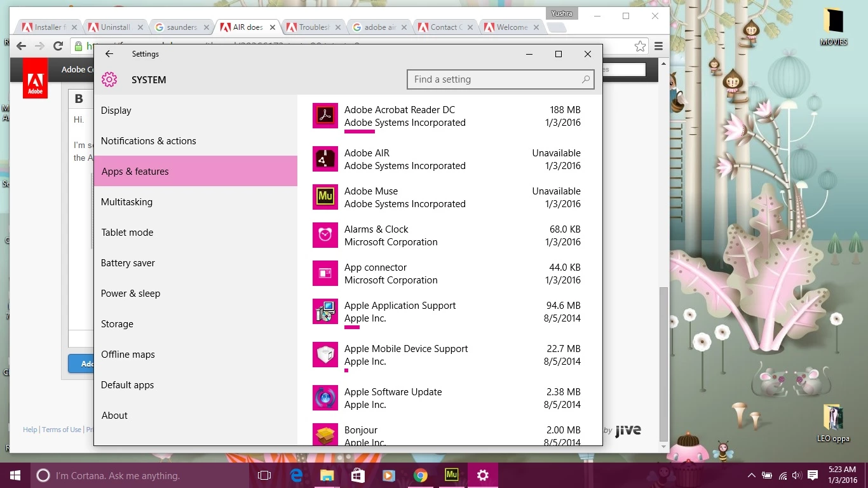Image resolution: width=868 pixels, height=488 pixels.
Task: Switch to the Uninstall Chrome tab
Action: pos(115,27)
